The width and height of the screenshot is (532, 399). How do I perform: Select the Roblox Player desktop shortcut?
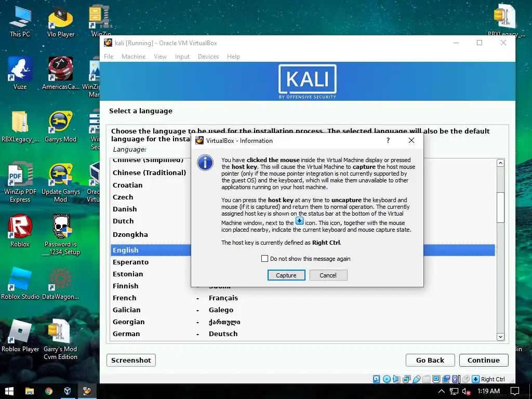(x=20, y=336)
